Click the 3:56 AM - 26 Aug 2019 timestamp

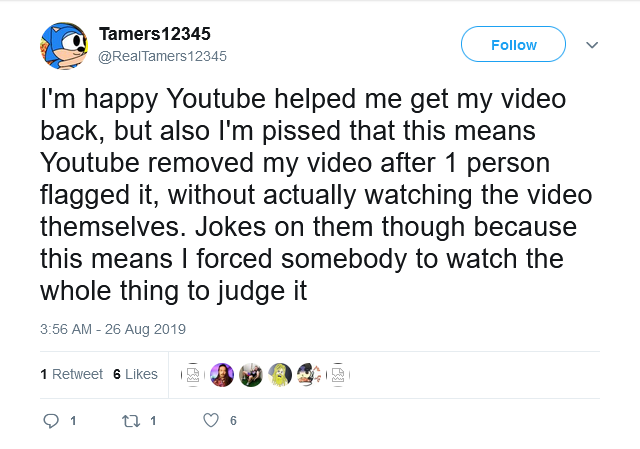(113, 329)
